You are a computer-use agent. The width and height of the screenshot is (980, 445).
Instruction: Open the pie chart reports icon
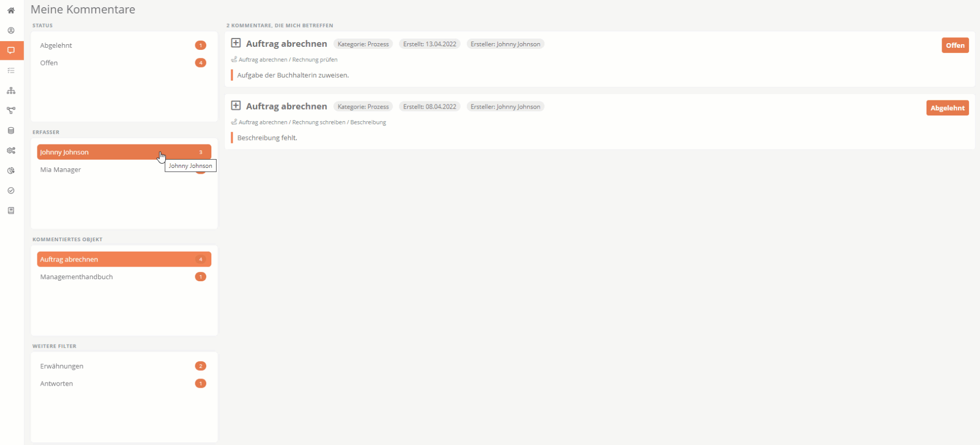[11, 171]
